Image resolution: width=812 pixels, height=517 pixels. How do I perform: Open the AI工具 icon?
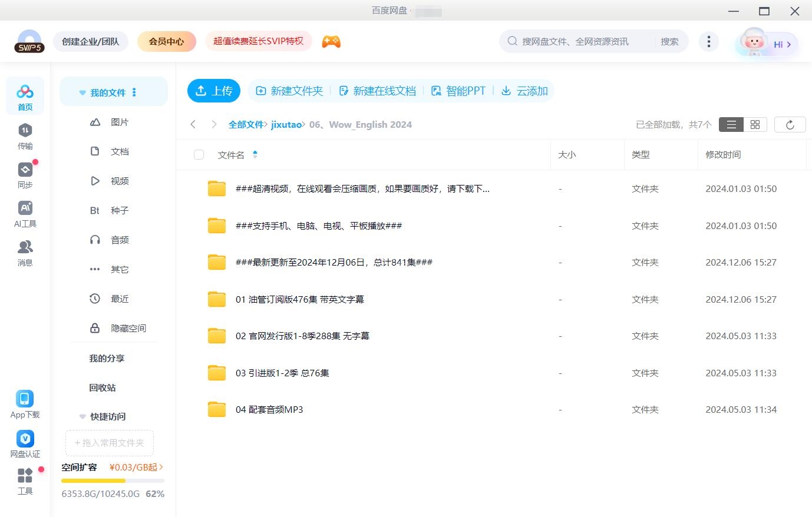click(25, 213)
